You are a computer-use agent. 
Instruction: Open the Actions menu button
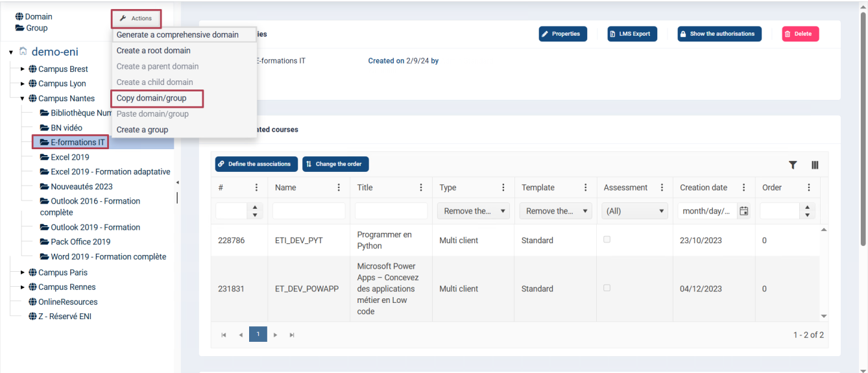pyautogui.click(x=136, y=19)
